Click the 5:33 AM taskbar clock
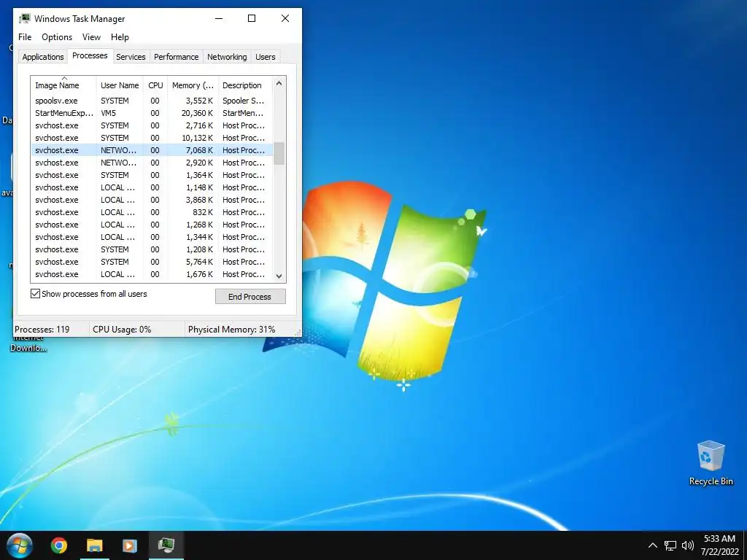747x560 pixels. coord(719,539)
